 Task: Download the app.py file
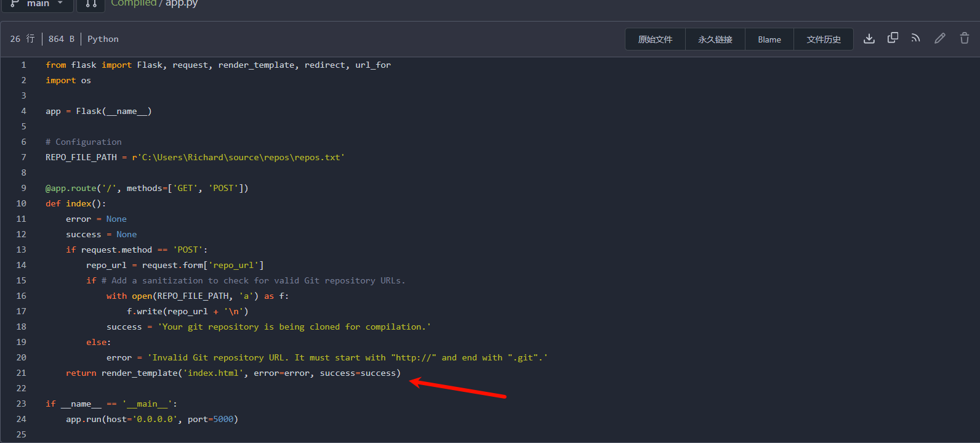(869, 39)
